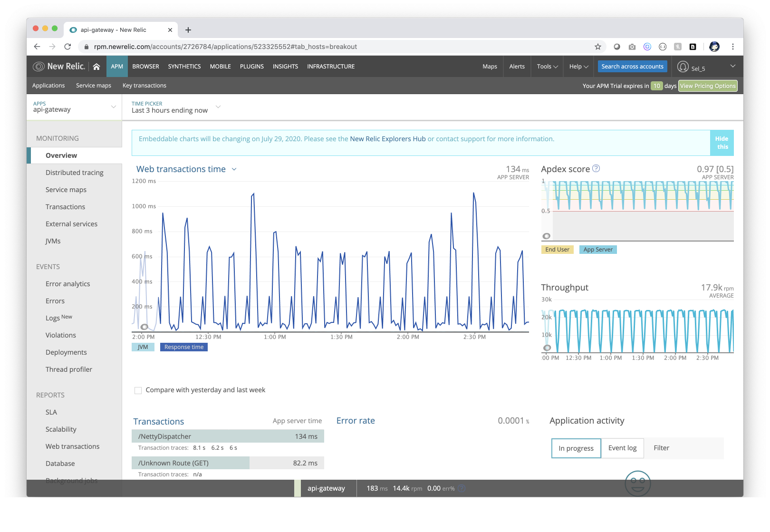770x532 pixels.
Task: Click smiley feedback face icon
Action: point(637,484)
